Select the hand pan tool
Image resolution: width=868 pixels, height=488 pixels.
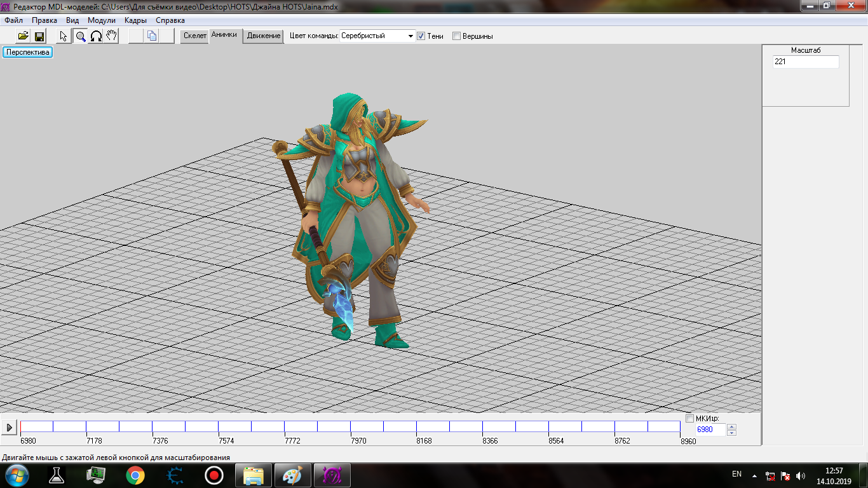111,36
